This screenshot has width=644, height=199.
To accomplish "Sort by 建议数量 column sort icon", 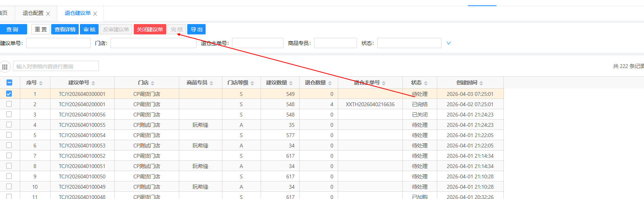I will (x=291, y=83).
